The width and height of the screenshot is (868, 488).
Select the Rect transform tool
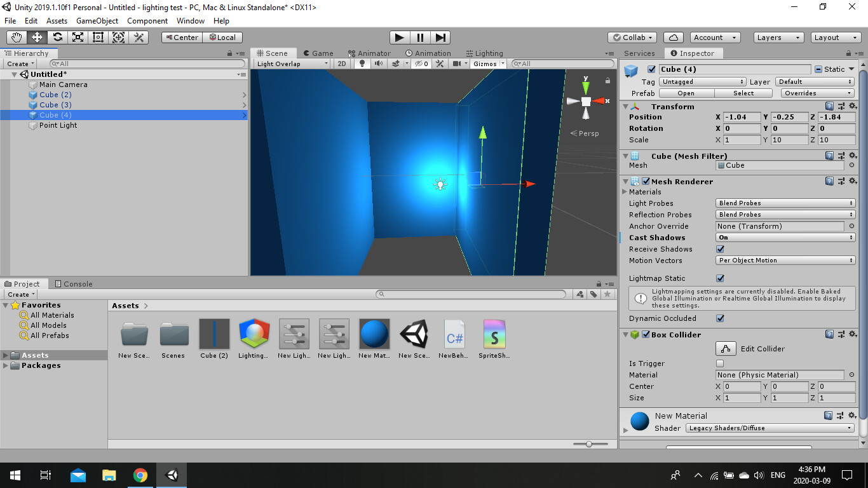(x=97, y=37)
